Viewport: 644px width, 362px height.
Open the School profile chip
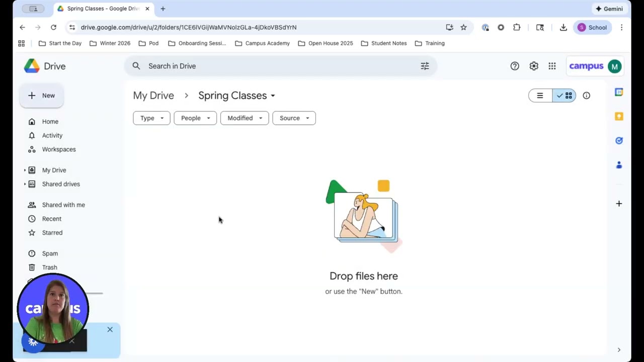coord(592,27)
